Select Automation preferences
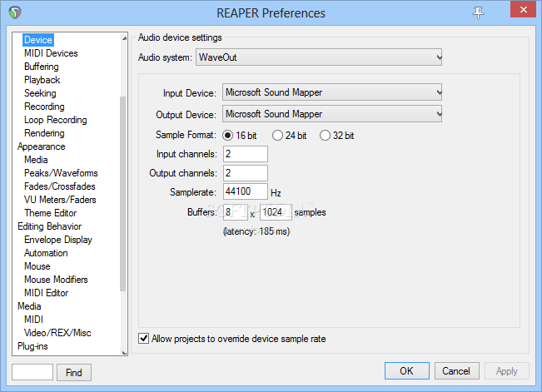Image resolution: width=542 pixels, height=392 pixels. click(x=46, y=253)
